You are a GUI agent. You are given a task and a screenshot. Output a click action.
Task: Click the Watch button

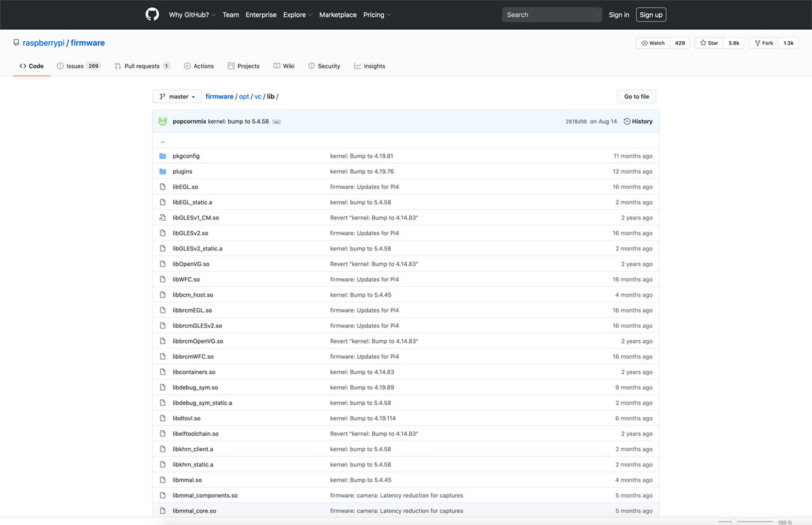click(653, 43)
